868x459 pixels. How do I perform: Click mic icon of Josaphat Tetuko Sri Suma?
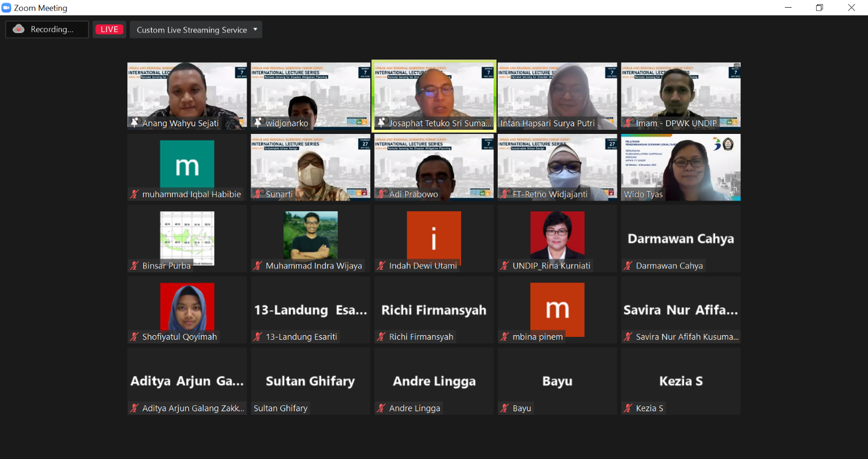381,123
